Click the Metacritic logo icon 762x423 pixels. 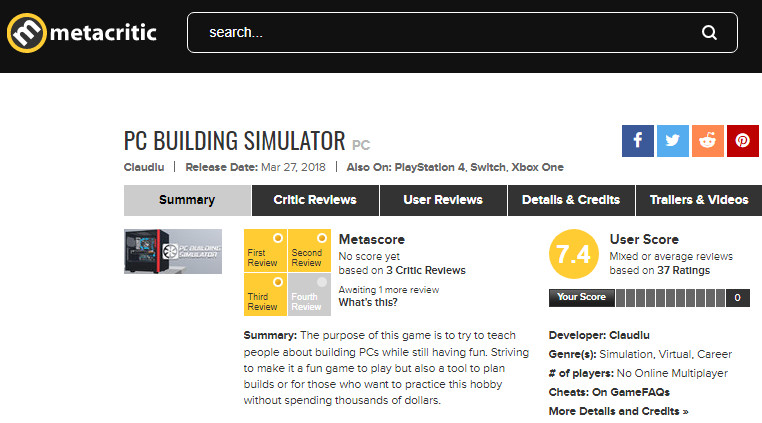(x=27, y=33)
